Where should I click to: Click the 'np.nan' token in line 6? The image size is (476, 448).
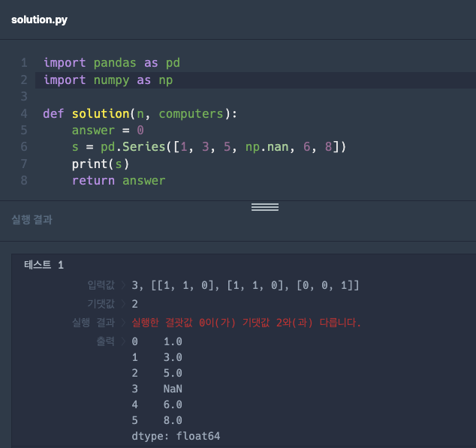pos(267,147)
